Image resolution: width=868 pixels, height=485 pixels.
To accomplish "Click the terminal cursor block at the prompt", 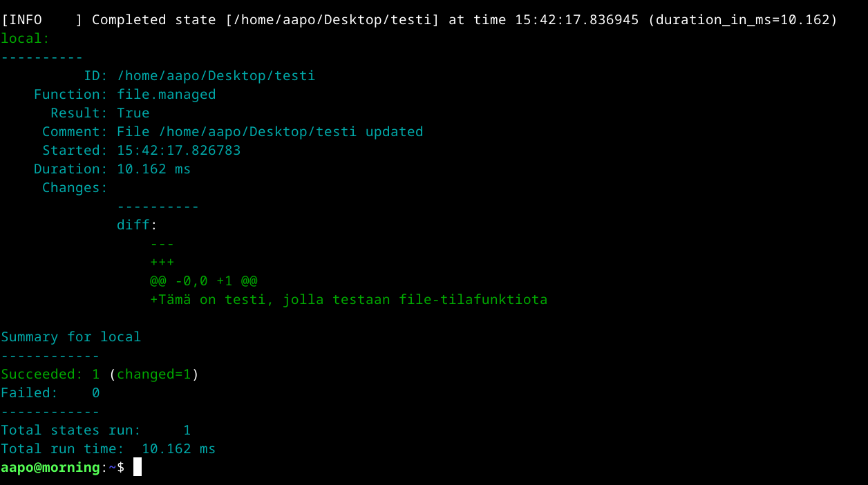I will pyautogui.click(x=138, y=467).
